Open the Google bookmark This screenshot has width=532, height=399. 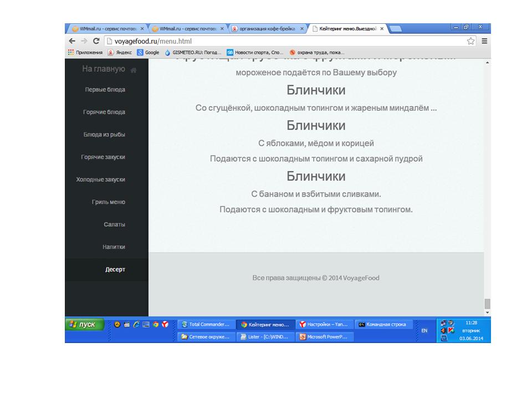[149, 52]
